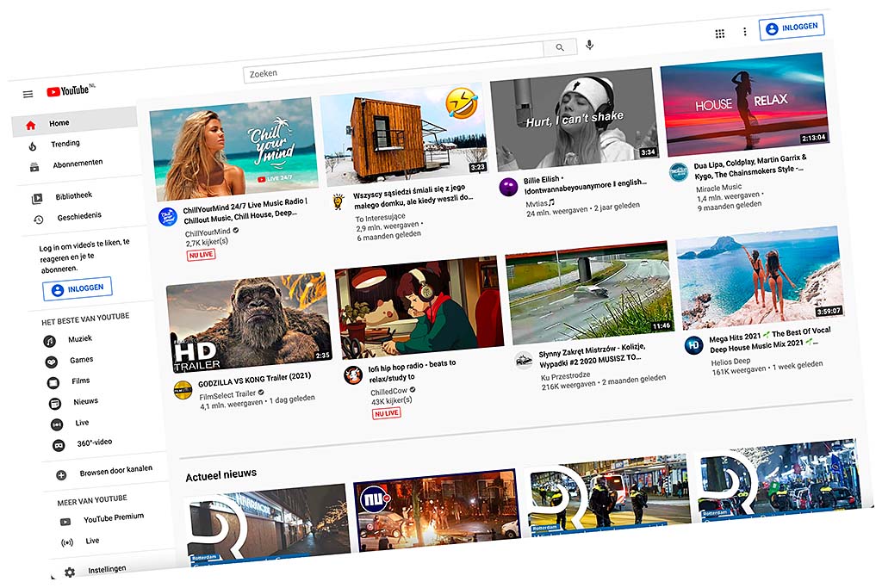The height and width of the screenshot is (588, 882).
Task: Click NU LIVE badge under ChillYourMind
Action: (202, 255)
